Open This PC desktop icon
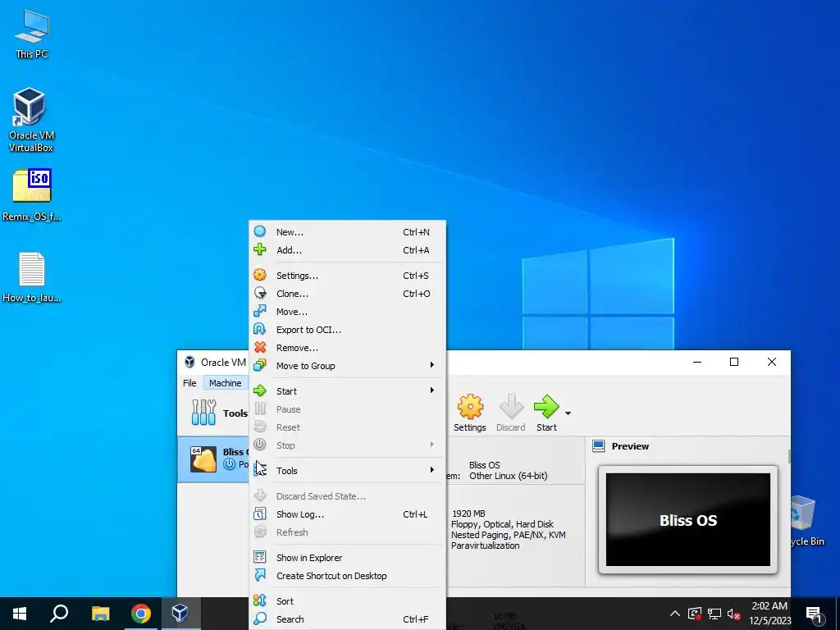The height and width of the screenshot is (630, 840). (32, 34)
